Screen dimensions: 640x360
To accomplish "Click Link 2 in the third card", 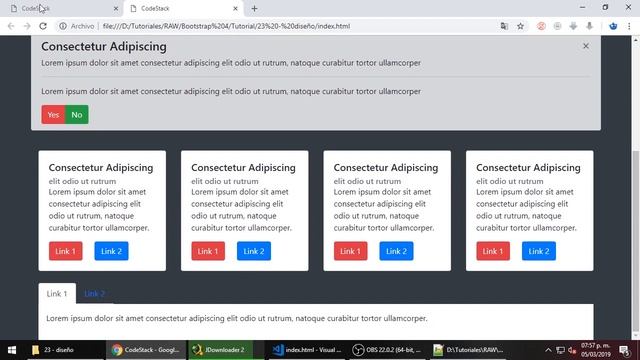I will pyautogui.click(x=396, y=251).
